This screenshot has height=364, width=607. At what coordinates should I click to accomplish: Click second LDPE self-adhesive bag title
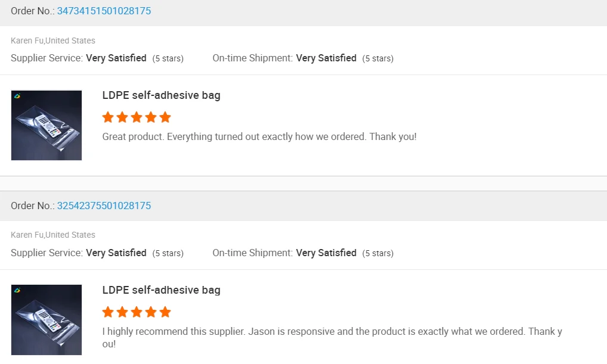pos(161,290)
